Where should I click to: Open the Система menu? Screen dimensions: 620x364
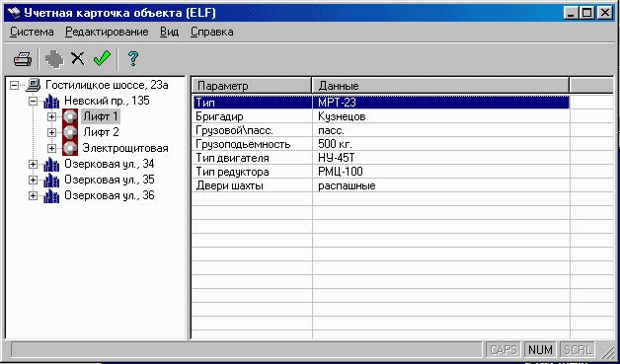[32, 32]
